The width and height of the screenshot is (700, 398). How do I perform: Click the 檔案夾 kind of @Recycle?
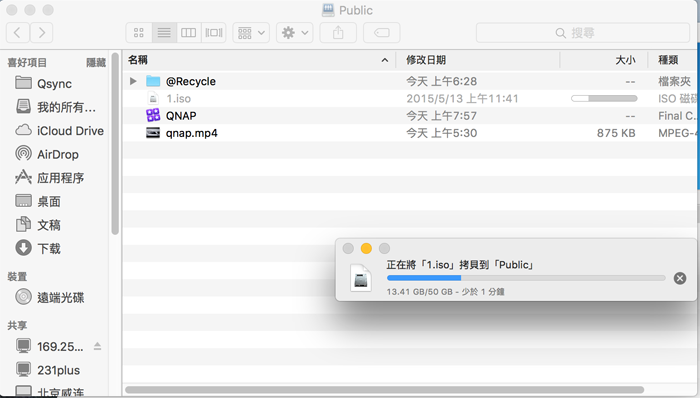(x=674, y=81)
